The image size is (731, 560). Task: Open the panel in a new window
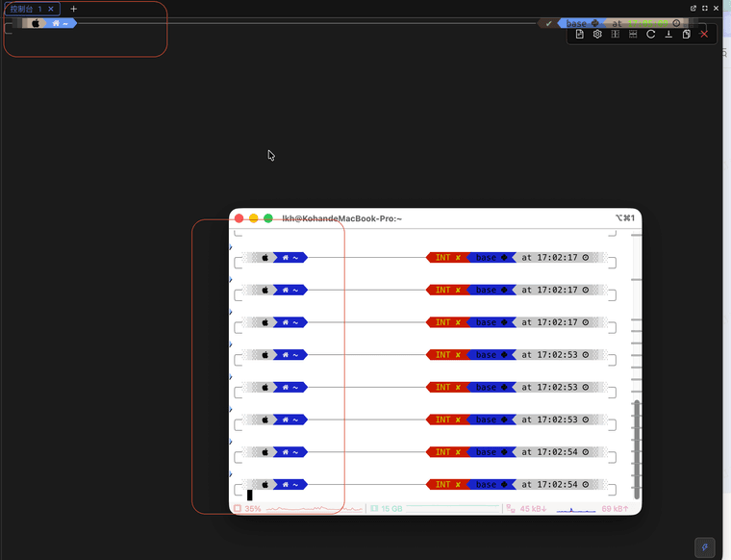pyautogui.click(x=693, y=8)
